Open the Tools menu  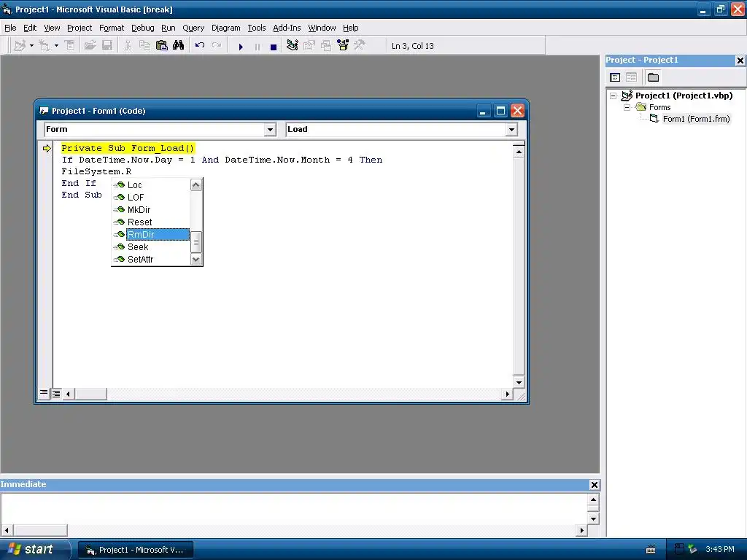click(x=256, y=28)
